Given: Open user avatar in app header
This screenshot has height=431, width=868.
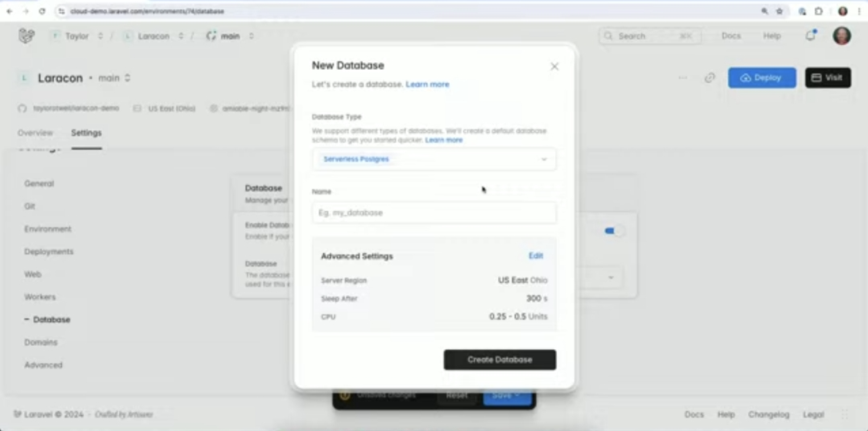Looking at the screenshot, I should tap(841, 36).
